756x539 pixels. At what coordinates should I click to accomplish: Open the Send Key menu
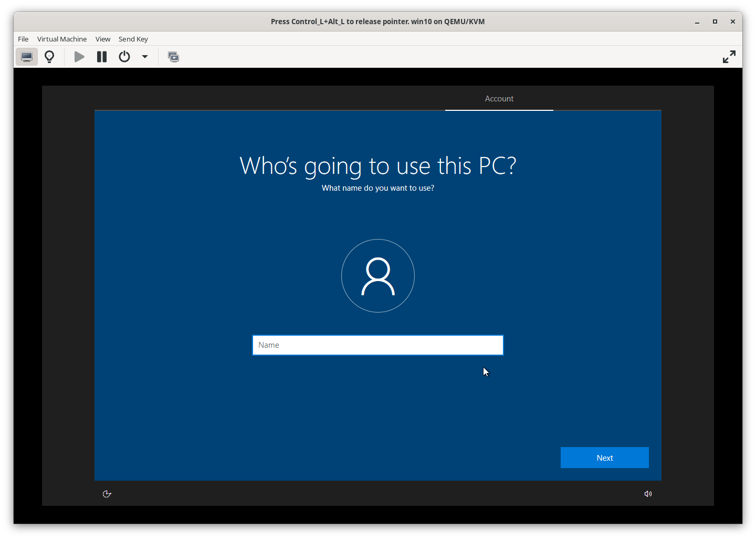(133, 39)
